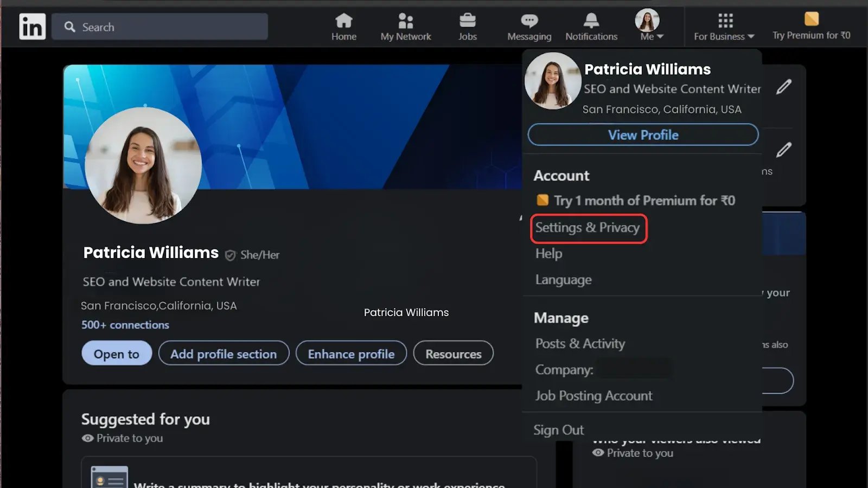
Task: Select Settings & Privacy menu item
Action: 588,228
